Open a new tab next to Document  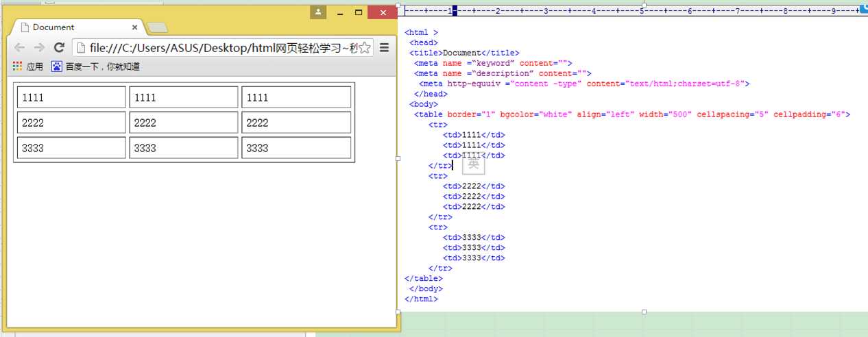(158, 27)
